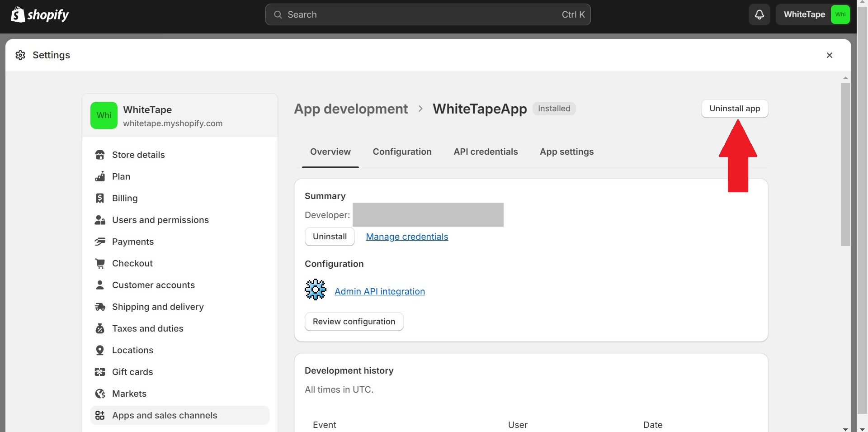The width and height of the screenshot is (868, 432).
Task: Open the App settings tab
Action: click(x=566, y=152)
